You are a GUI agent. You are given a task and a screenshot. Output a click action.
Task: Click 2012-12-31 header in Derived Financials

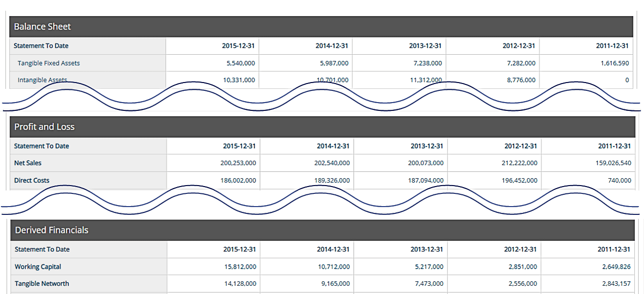(x=520, y=250)
